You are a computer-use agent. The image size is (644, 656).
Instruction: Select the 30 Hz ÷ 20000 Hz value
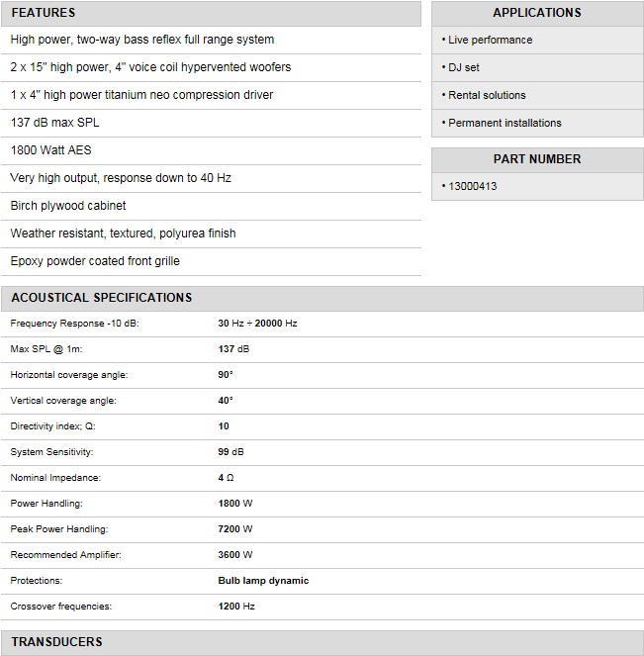[x=257, y=324]
